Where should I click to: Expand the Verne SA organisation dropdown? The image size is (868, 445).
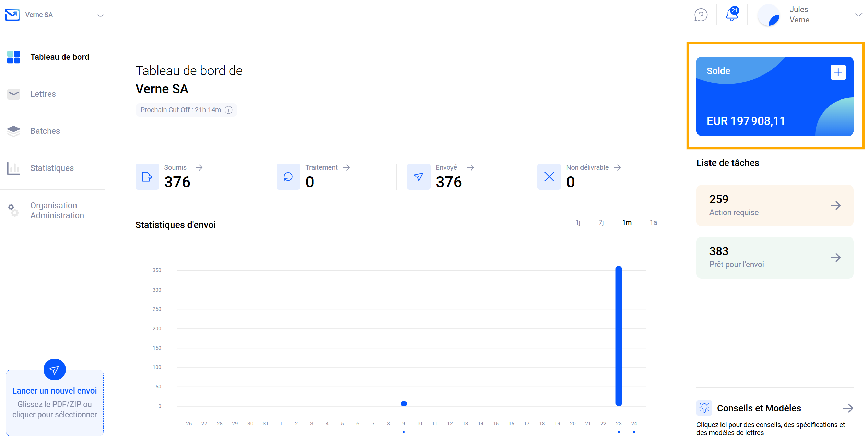pyautogui.click(x=100, y=15)
